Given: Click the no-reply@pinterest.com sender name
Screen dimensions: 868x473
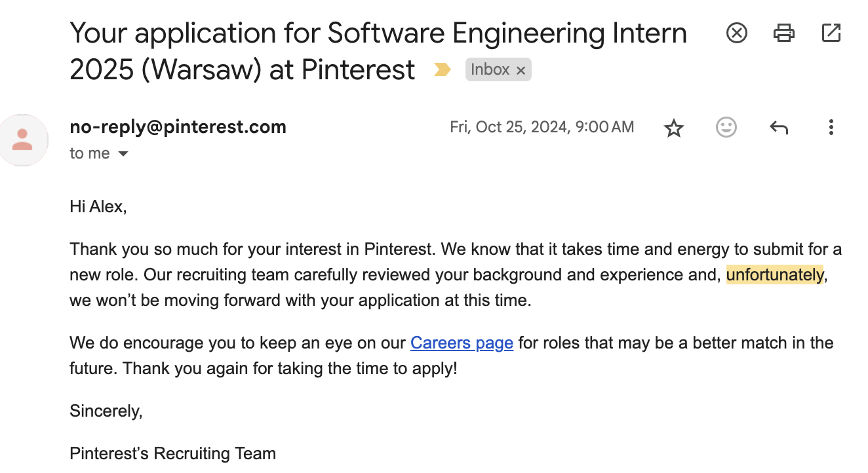Looking at the screenshot, I should pos(178,126).
